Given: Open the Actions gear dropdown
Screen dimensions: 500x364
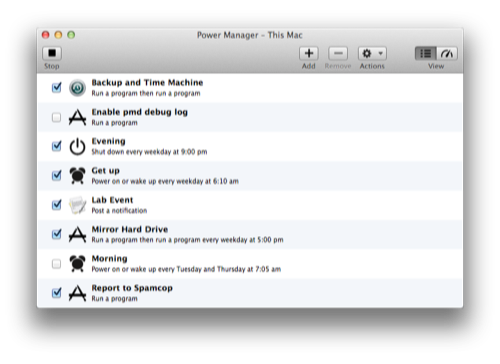Looking at the screenshot, I should pos(372,53).
